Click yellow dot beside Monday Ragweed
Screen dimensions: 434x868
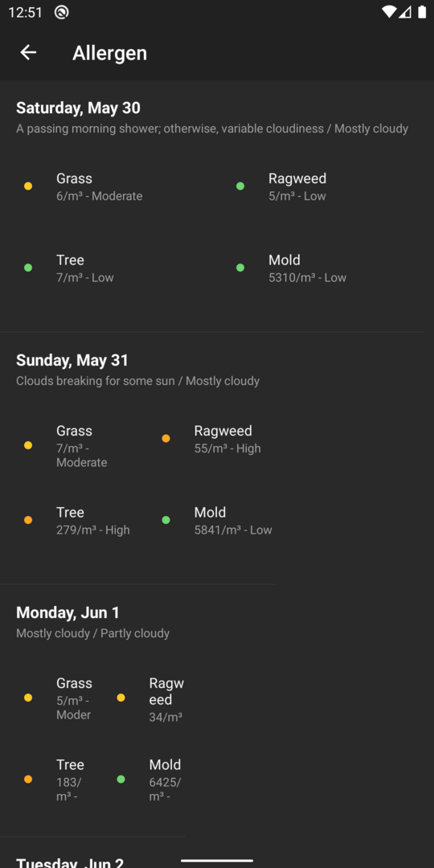pos(121,698)
